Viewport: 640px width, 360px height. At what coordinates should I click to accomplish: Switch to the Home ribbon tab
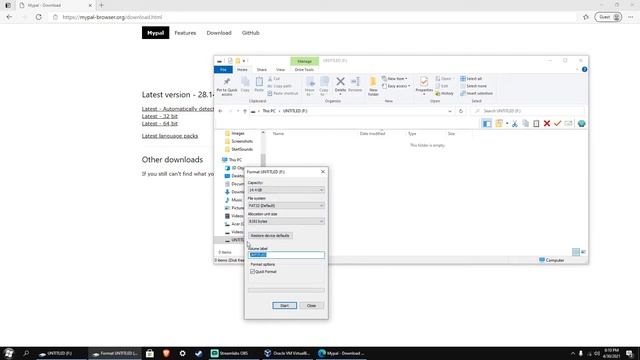tap(242, 70)
